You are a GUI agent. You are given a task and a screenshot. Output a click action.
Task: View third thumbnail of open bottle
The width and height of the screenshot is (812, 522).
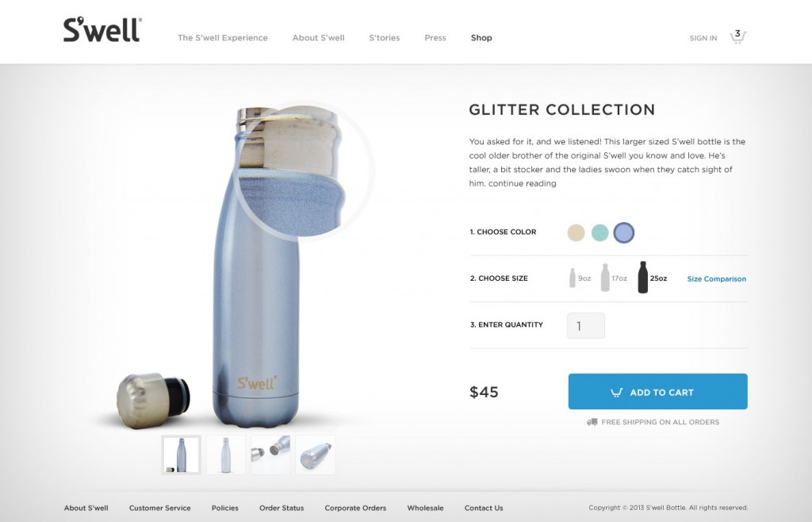[270, 455]
